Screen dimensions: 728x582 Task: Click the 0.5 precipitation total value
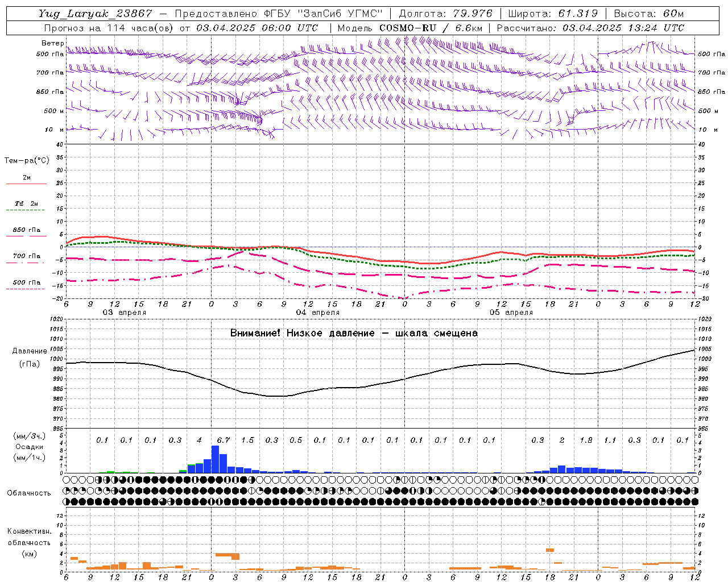[296, 440]
